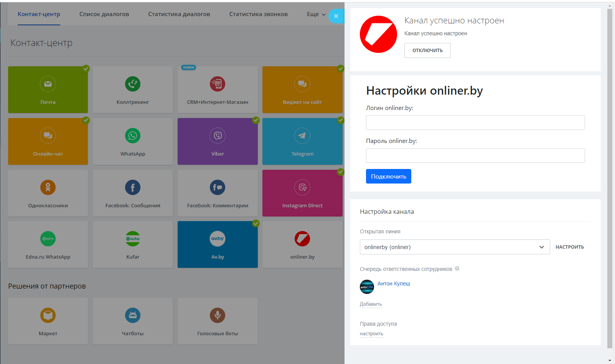The width and height of the screenshot is (615, 364).
Task: Open the Коллтрекинг tile
Action: (133, 90)
